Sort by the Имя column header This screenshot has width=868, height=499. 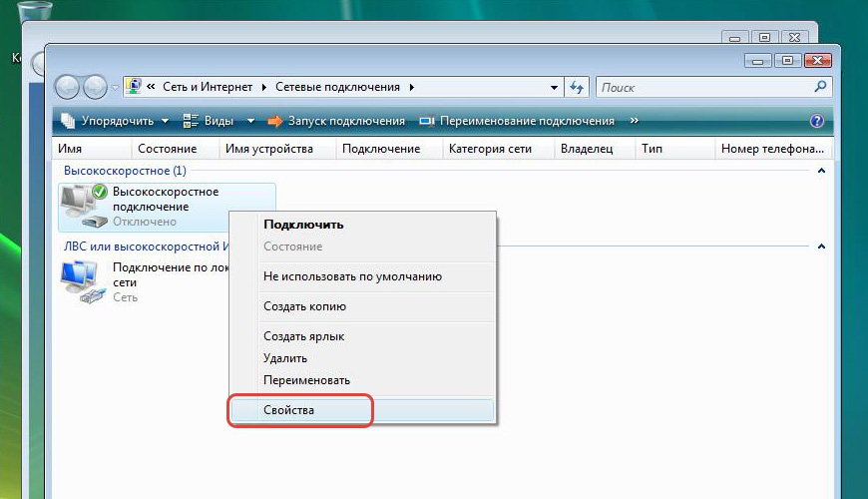point(93,149)
